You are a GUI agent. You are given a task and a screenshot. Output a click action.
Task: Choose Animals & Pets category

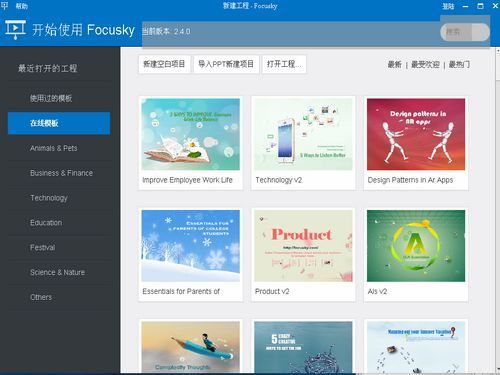click(53, 148)
